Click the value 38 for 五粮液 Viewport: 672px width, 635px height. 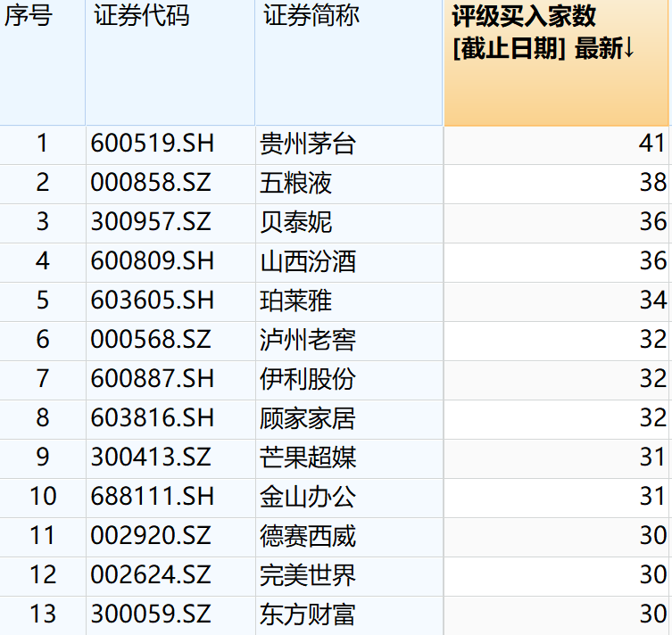click(653, 183)
